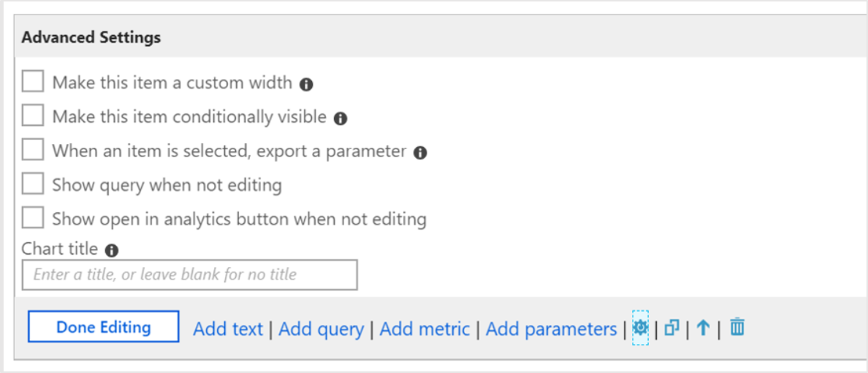The image size is (868, 373).
Task: Enable Show query when not editing
Action: 33,184
